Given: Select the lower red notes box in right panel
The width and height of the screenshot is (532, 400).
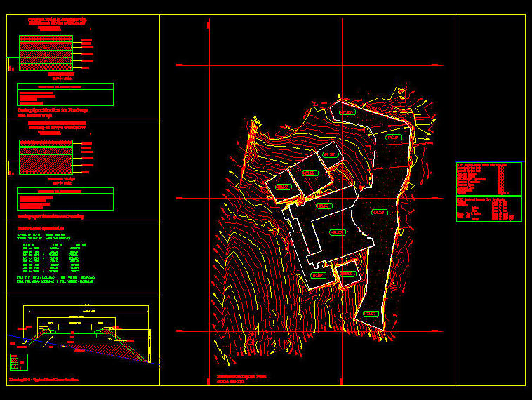Looking at the screenshot, I should 489,209.
